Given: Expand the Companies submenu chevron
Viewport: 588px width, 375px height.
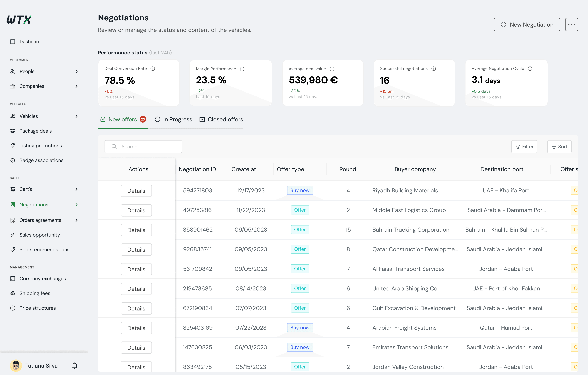Looking at the screenshot, I should pos(76,86).
